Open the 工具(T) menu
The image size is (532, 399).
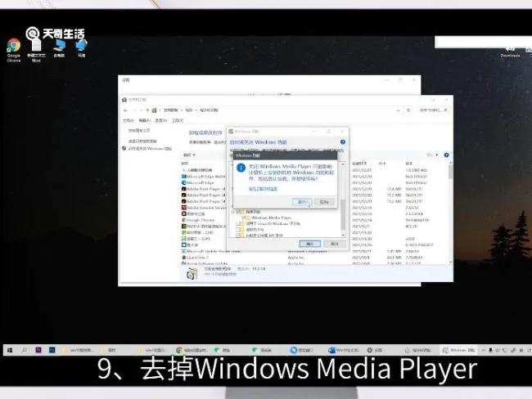(x=178, y=120)
